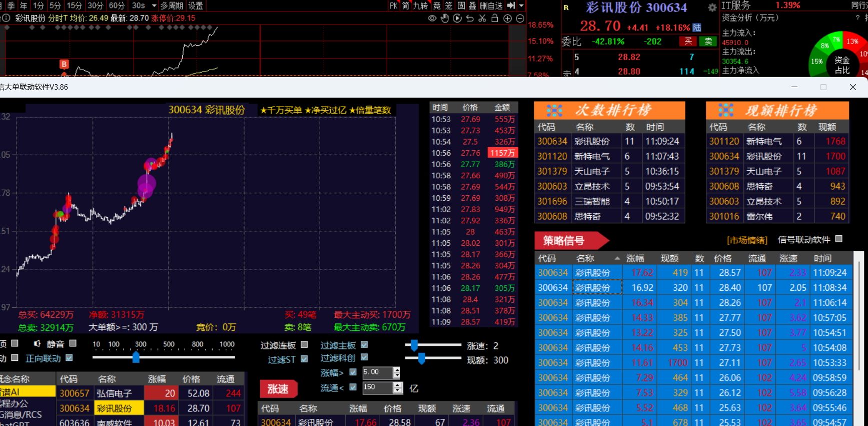The height and width of the screenshot is (426, 868).
Task: Click the PK button in the top toolbar
Action: [x=394, y=6]
